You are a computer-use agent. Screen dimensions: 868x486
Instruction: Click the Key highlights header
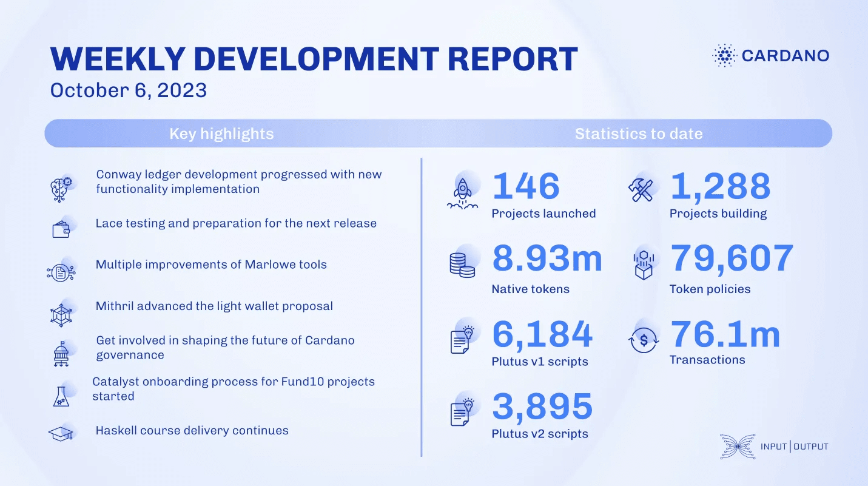point(221,133)
